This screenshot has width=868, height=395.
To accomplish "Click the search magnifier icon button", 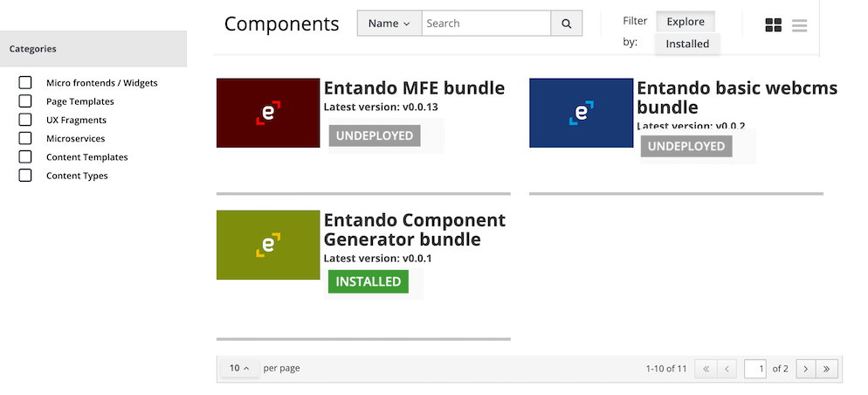I will point(567,24).
